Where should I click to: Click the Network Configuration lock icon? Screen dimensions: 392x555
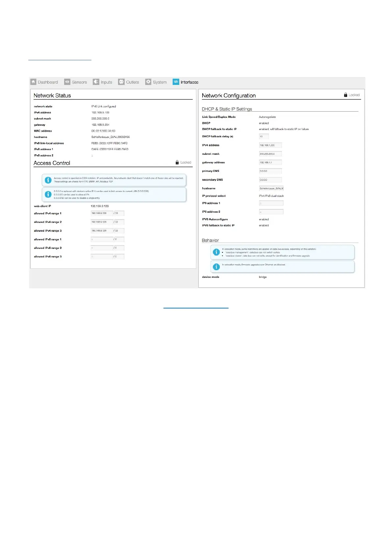[346, 95]
